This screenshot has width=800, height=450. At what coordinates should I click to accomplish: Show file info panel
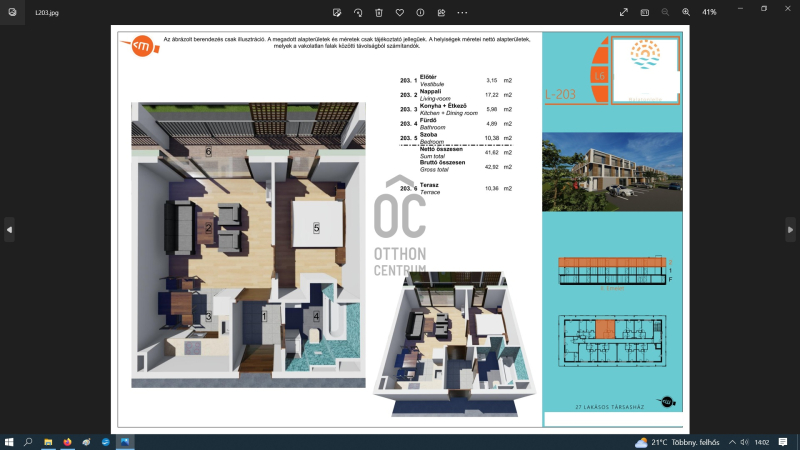coord(420,12)
